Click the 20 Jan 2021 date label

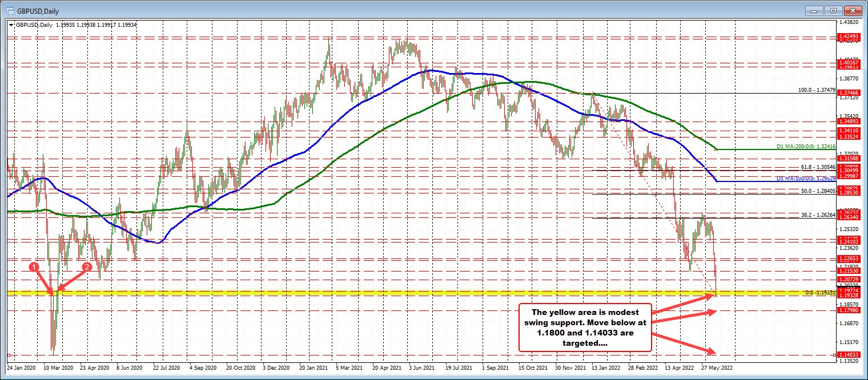tap(314, 369)
